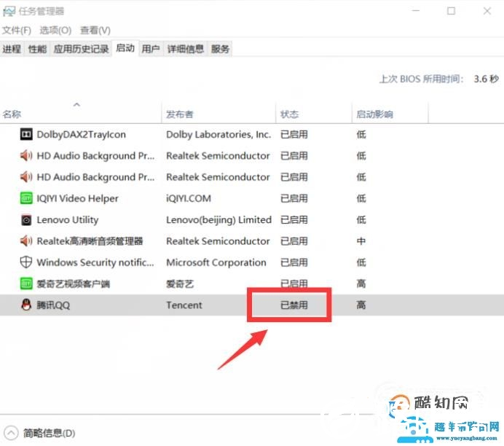Click the DolbyDAX2TrayIcon app icon
Screen dimensions: 504x446
coord(26,134)
